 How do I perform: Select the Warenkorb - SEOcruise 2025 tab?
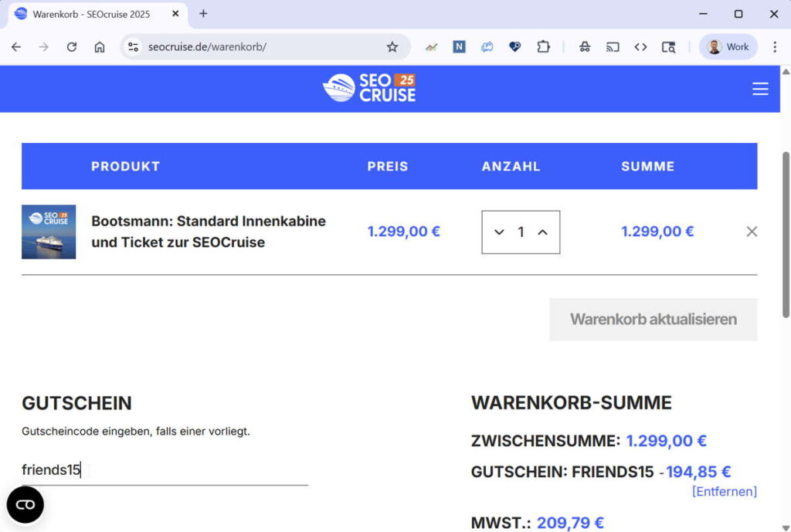98,14
